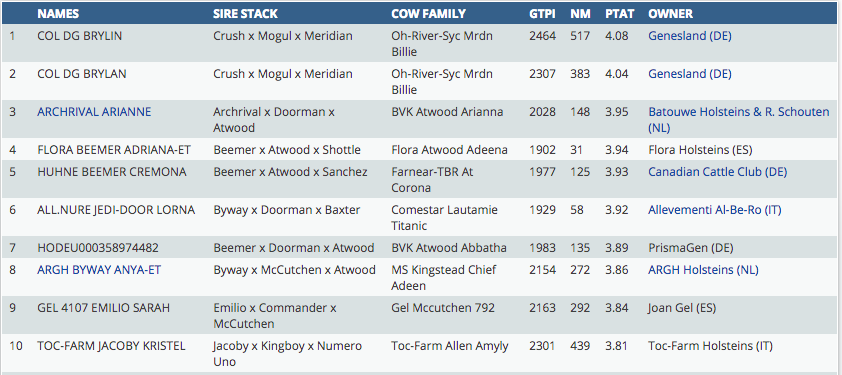Screen dimensions: 842x375
Task: Select the COL DG BRYLIN name cell
Action: click(x=79, y=36)
